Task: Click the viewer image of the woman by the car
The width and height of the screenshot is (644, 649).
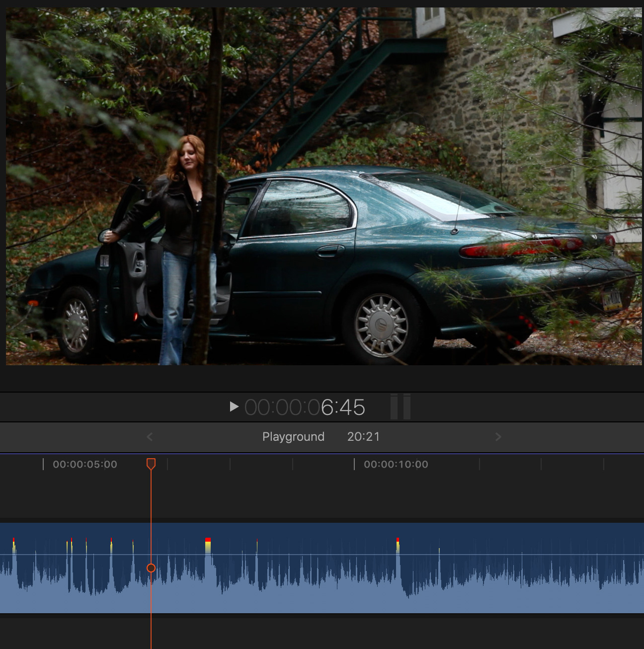Action: [324, 186]
